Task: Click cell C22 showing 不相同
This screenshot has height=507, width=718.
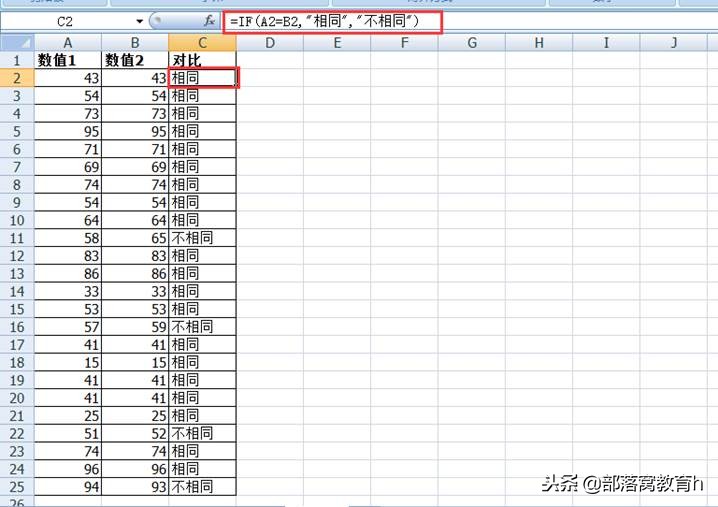Action: click(x=202, y=434)
